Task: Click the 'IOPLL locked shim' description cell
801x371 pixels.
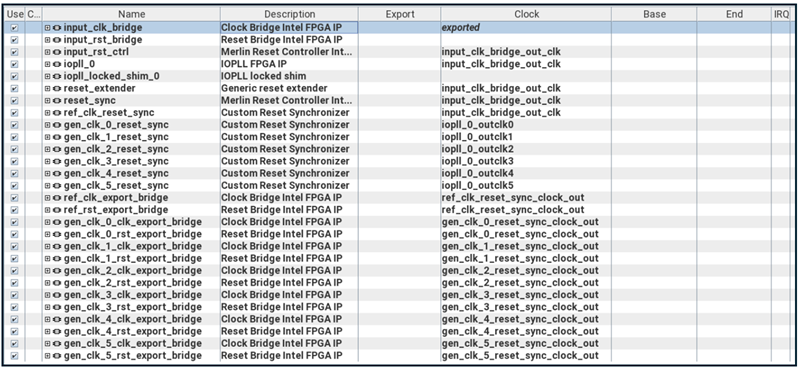Action: tap(290, 76)
